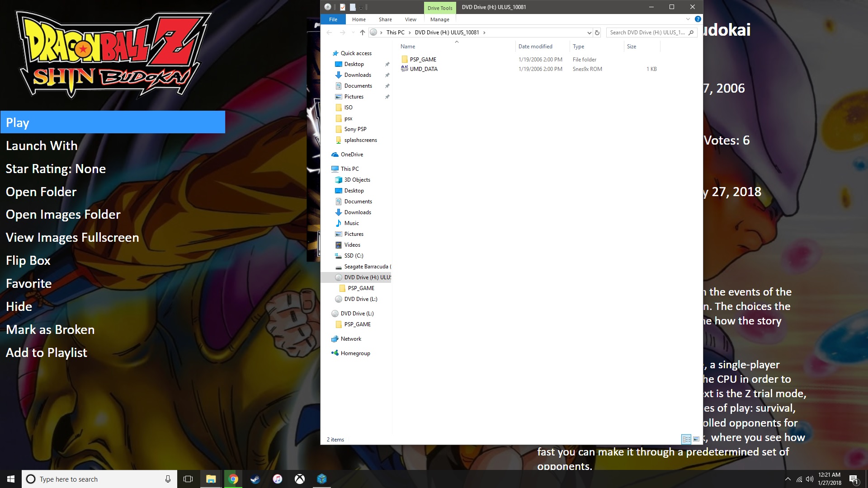Switch to the View ribbon tab
Screen dimensions: 868x488
tap(410, 19)
